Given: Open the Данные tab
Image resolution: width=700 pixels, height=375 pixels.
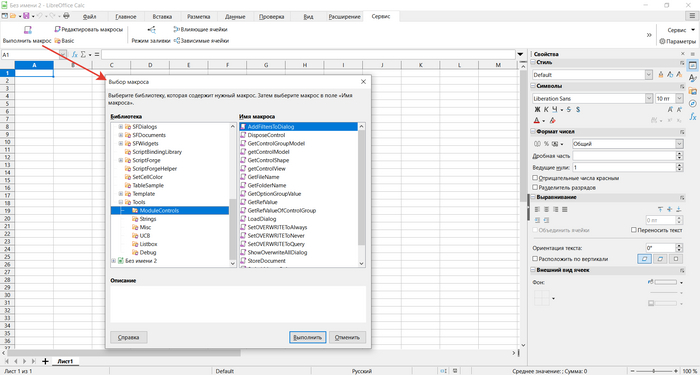Looking at the screenshot, I should [x=235, y=17].
